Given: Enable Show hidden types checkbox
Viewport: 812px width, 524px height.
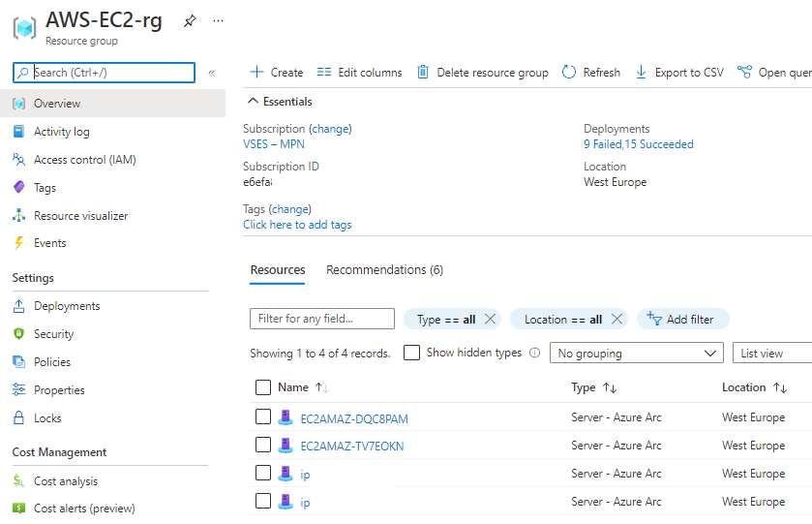Looking at the screenshot, I should (412, 354).
